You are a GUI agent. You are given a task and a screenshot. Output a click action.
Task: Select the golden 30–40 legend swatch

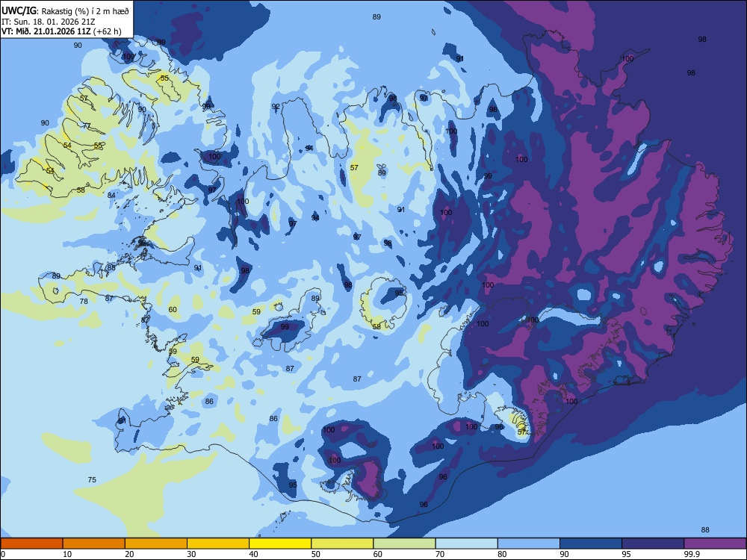coord(218,544)
